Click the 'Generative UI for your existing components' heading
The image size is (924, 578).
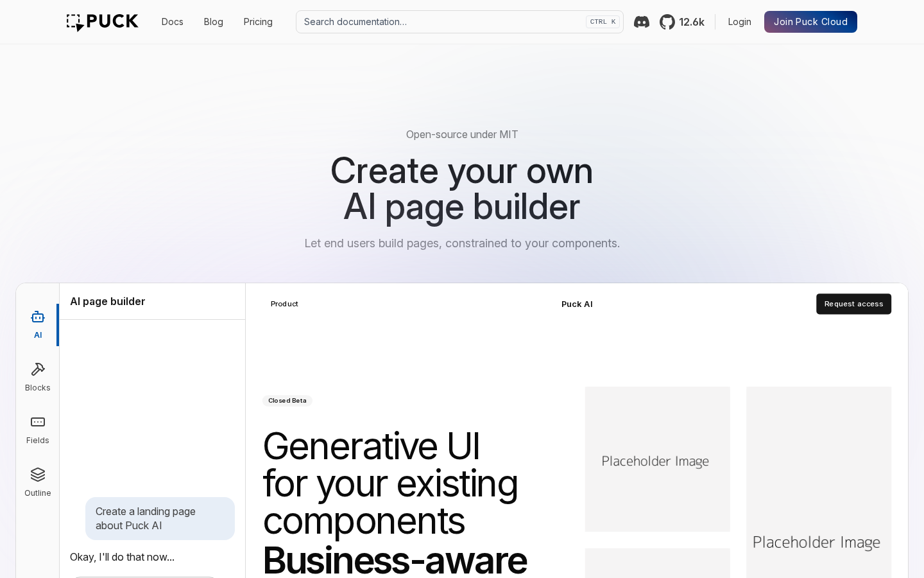[x=391, y=483]
